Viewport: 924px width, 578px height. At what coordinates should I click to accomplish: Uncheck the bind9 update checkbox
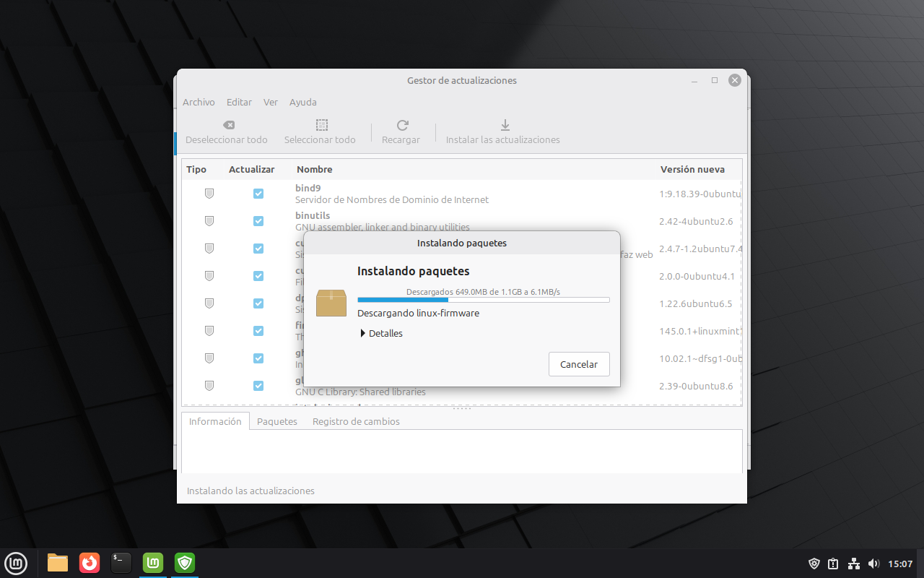[258, 194]
